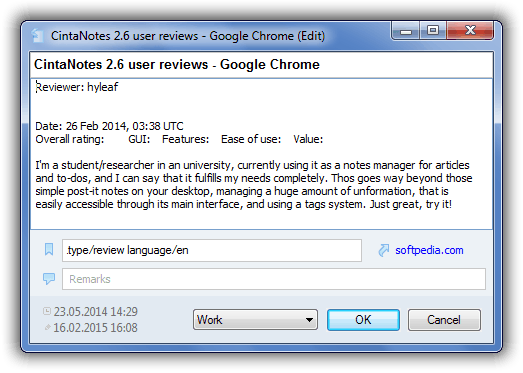Minimize the note editor window
Screen dimensions: 523x373
pos(406,31)
